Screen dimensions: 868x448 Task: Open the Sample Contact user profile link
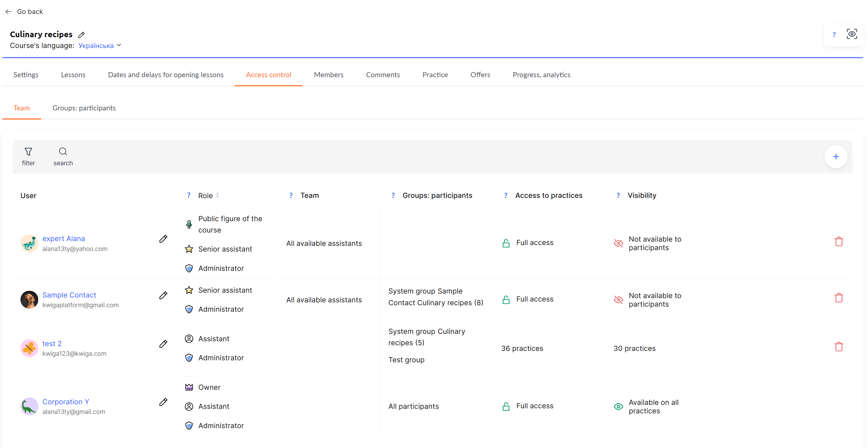point(69,295)
